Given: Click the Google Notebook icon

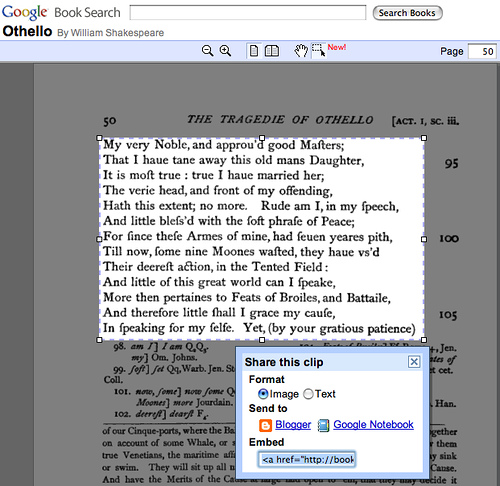Looking at the screenshot, I should click(x=323, y=425).
